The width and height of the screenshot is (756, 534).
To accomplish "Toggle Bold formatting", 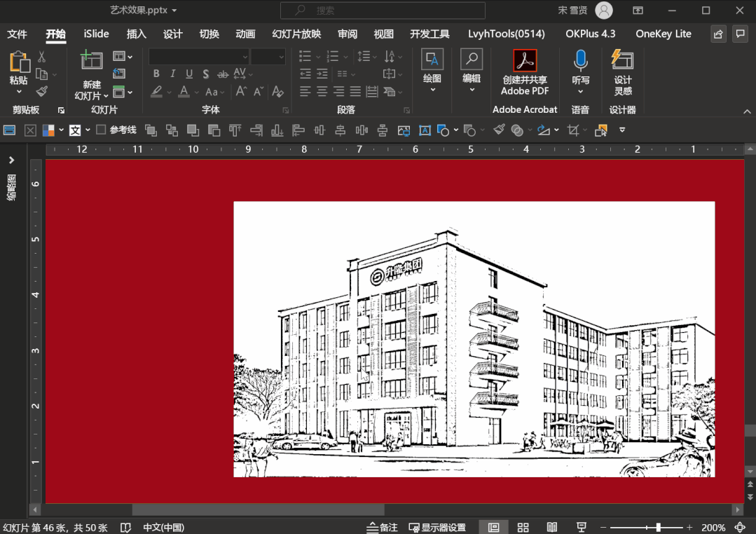I will click(x=156, y=74).
